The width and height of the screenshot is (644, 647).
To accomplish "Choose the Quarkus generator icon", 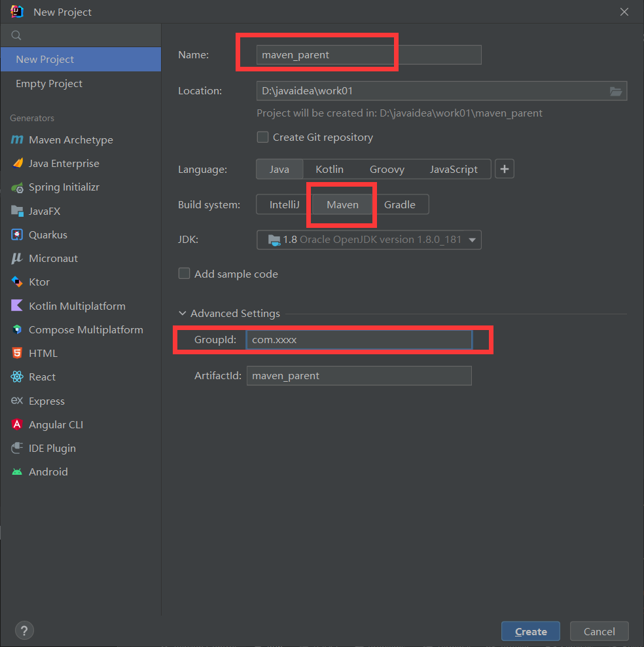I will pyautogui.click(x=17, y=234).
